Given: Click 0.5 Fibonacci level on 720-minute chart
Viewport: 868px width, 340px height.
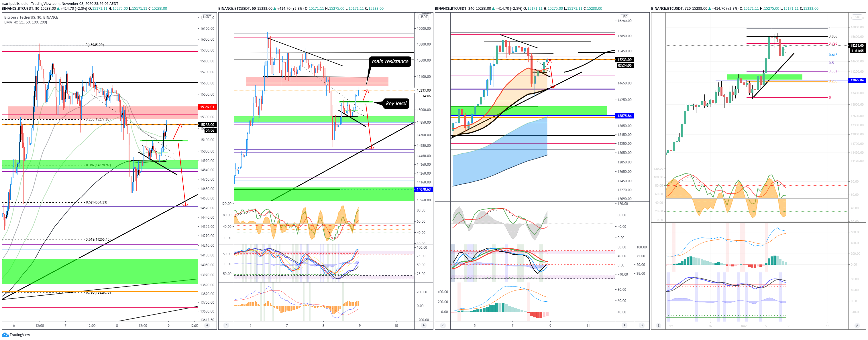Looking at the screenshot, I should [831, 63].
